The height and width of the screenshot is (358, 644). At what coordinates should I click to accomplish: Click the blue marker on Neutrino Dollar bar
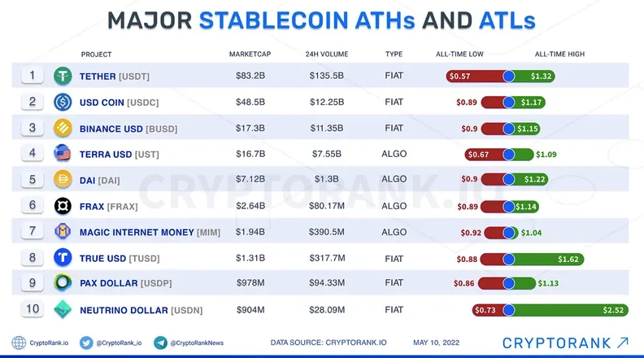tap(509, 310)
